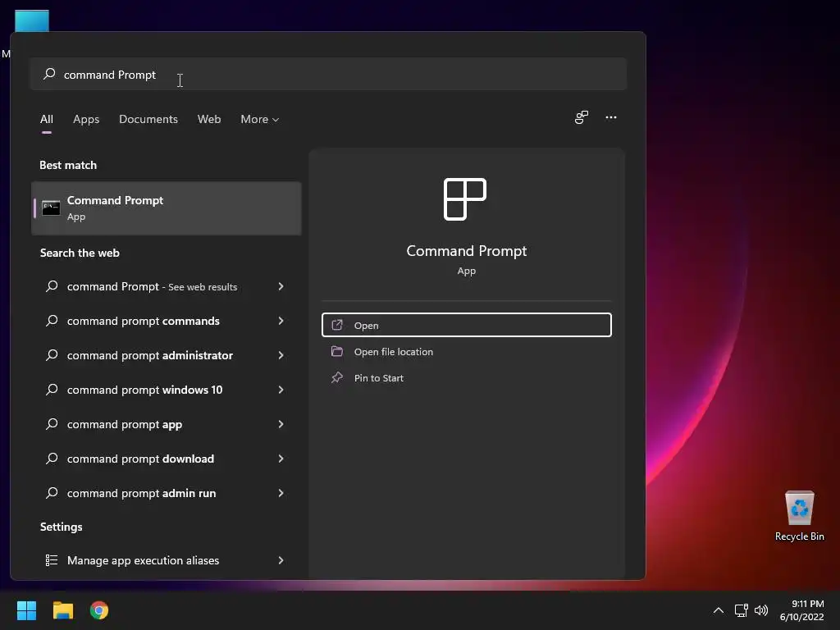This screenshot has width=840, height=630.
Task: Expand arrow for 'command Prompt - See web results'
Action: click(281, 286)
